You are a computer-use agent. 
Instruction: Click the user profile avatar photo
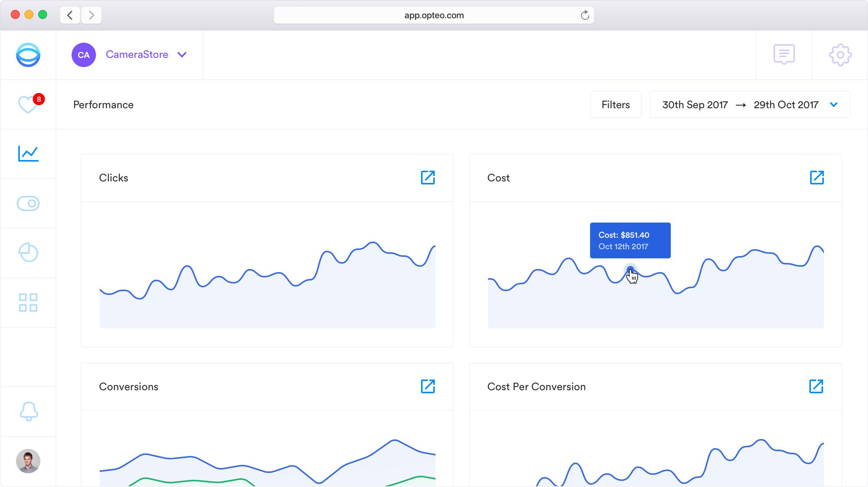click(x=28, y=461)
